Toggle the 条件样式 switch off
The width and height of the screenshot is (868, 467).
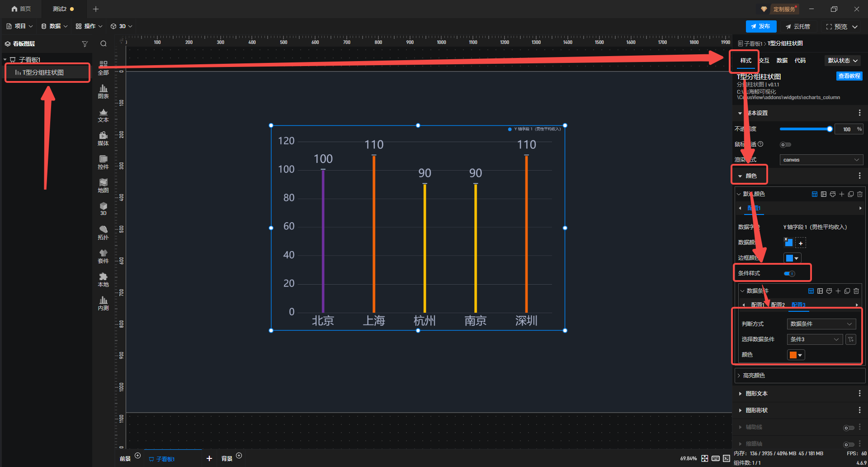[789, 273]
